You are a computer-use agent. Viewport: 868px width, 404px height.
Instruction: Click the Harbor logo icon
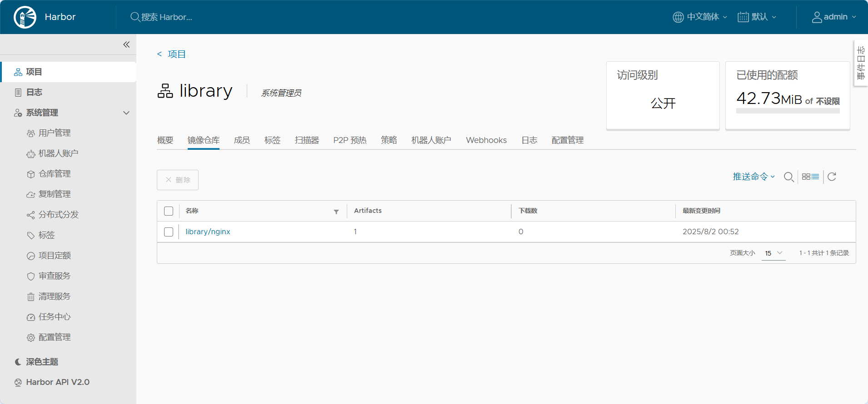[x=25, y=17]
